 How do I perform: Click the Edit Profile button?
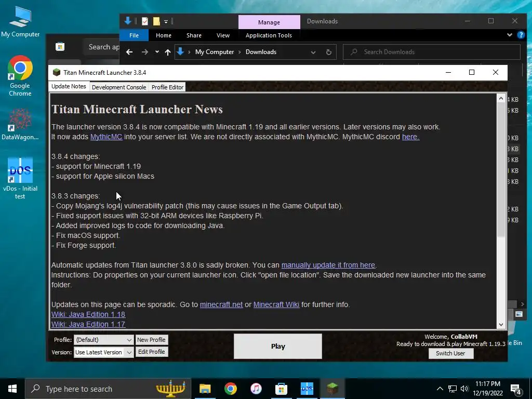tap(151, 352)
